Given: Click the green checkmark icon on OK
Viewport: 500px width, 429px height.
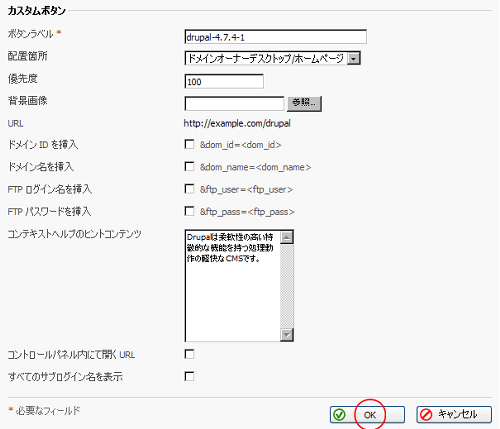Looking at the screenshot, I should pyautogui.click(x=339, y=415).
